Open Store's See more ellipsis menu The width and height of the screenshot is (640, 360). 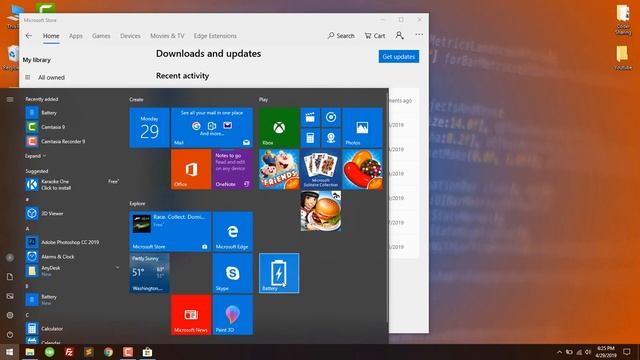419,35
